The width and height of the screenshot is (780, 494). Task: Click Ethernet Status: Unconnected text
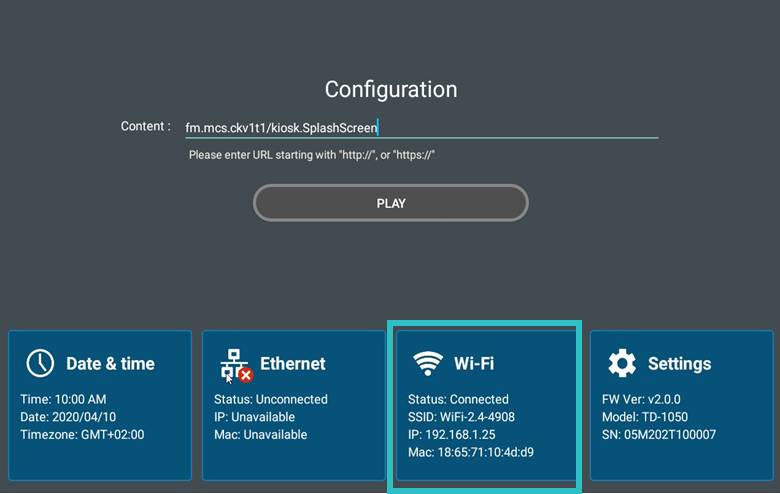pyautogui.click(x=271, y=399)
